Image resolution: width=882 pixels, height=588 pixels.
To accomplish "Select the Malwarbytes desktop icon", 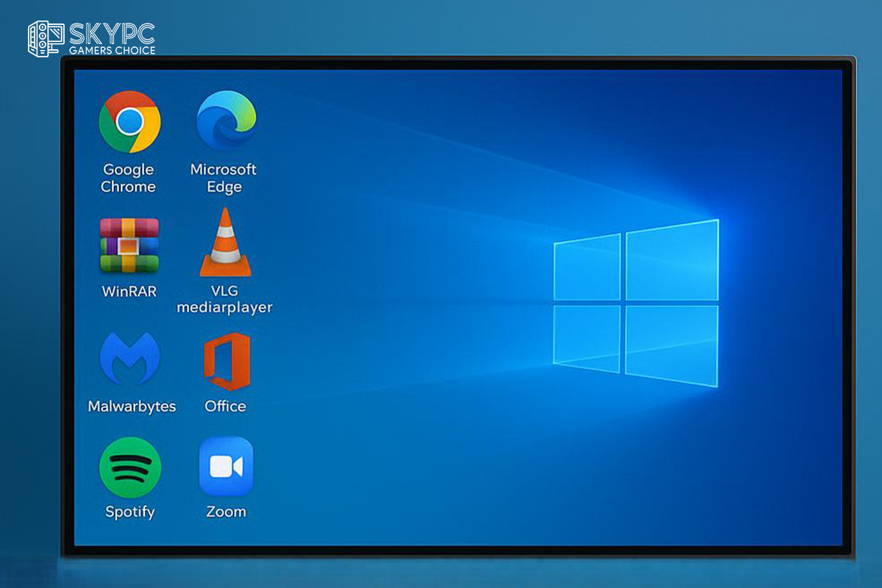I will pyautogui.click(x=130, y=358).
